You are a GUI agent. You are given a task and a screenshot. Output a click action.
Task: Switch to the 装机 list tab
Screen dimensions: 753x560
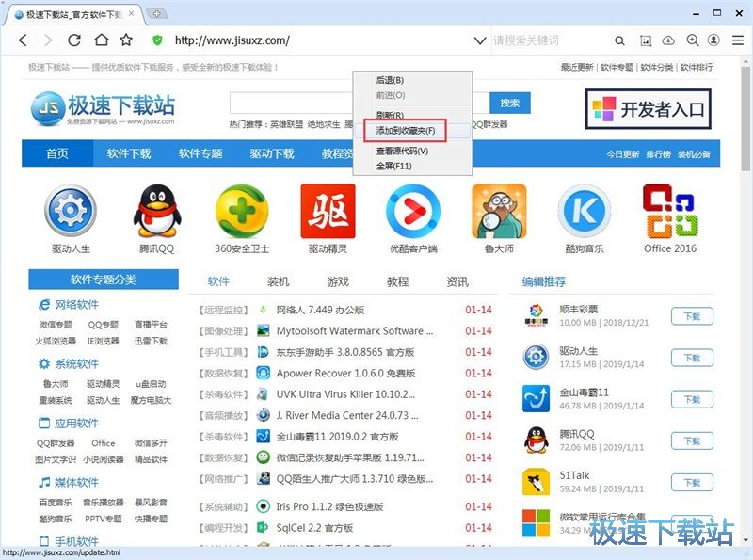pos(278,281)
